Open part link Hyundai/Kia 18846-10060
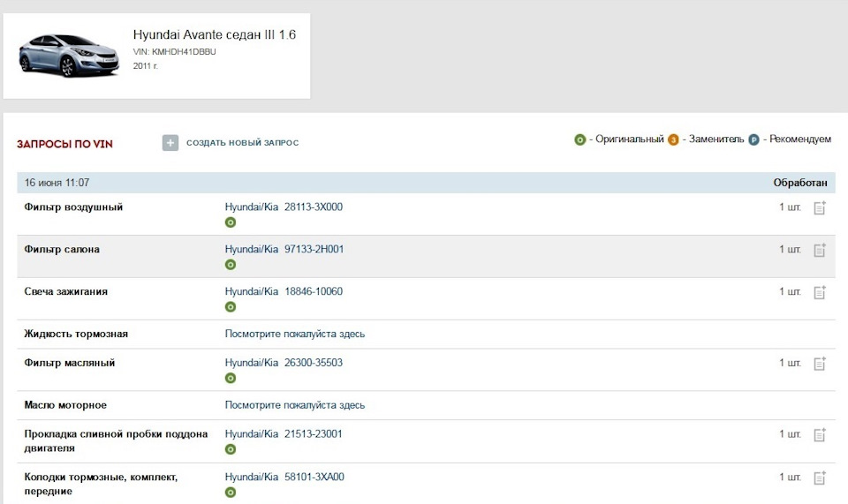 tap(284, 291)
